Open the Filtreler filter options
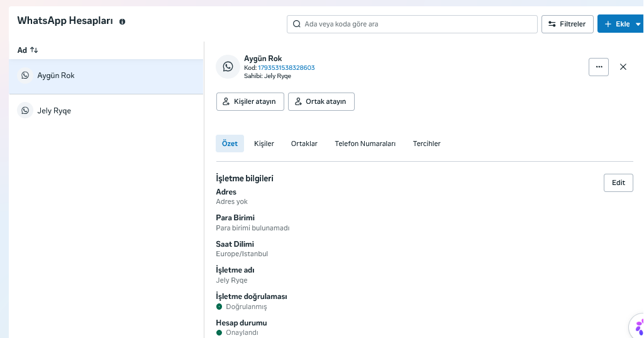Viewport: 644px width, 338px height. (x=567, y=25)
